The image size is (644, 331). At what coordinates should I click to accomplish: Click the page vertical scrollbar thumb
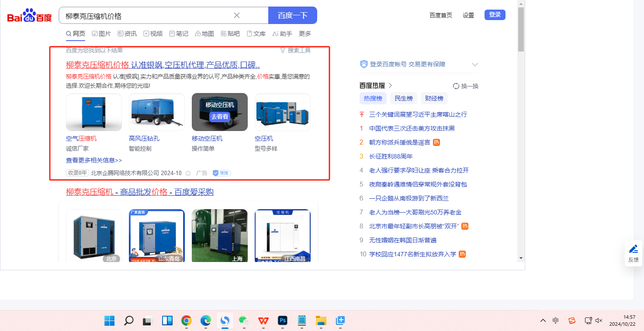[x=521, y=29]
